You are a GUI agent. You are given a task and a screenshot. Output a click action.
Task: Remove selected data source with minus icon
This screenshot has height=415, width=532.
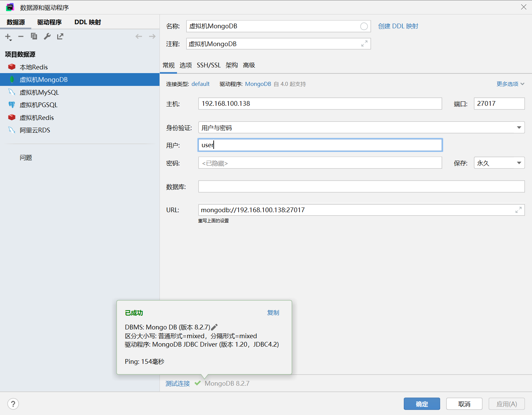[x=21, y=36]
